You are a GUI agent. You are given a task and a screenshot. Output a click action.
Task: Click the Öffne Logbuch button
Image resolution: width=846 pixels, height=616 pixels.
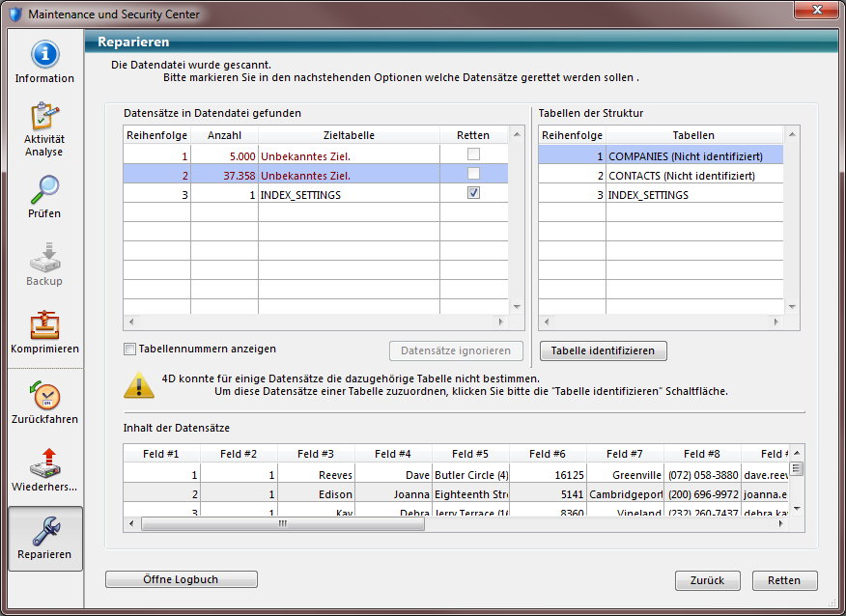pyautogui.click(x=181, y=579)
